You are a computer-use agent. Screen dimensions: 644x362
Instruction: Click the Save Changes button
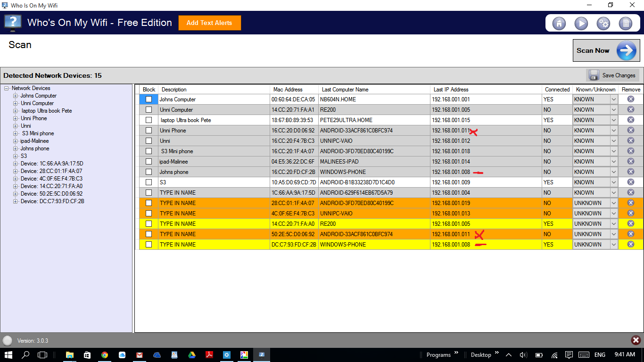pyautogui.click(x=613, y=75)
